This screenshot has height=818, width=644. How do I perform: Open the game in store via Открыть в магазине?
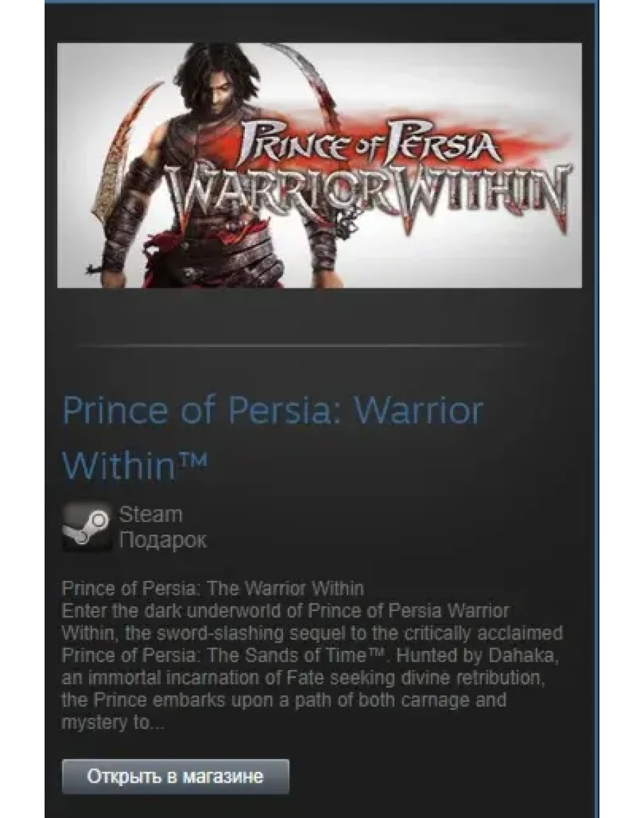click(x=176, y=776)
